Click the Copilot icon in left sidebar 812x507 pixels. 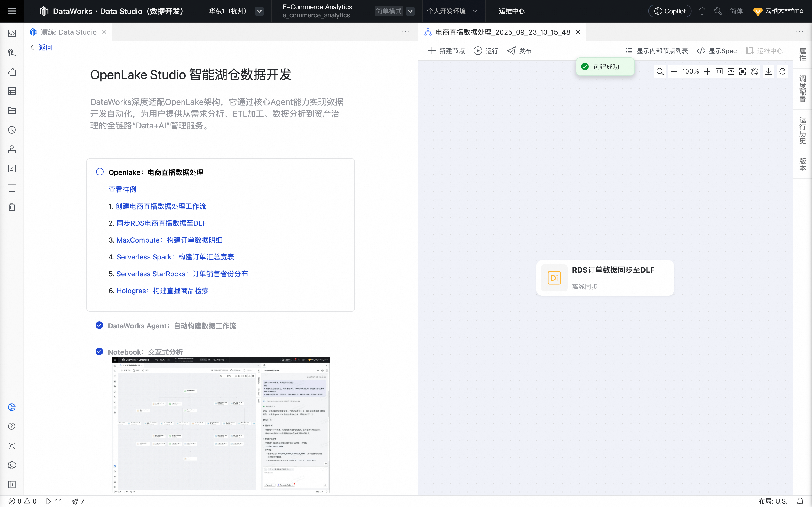point(12,407)
